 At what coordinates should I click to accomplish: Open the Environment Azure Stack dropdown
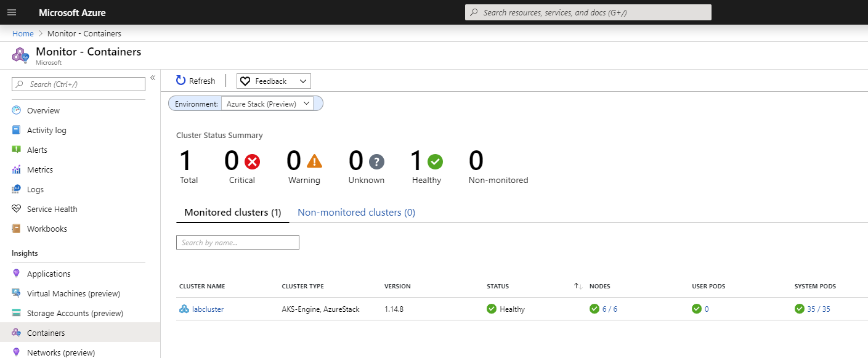(267, 104)
